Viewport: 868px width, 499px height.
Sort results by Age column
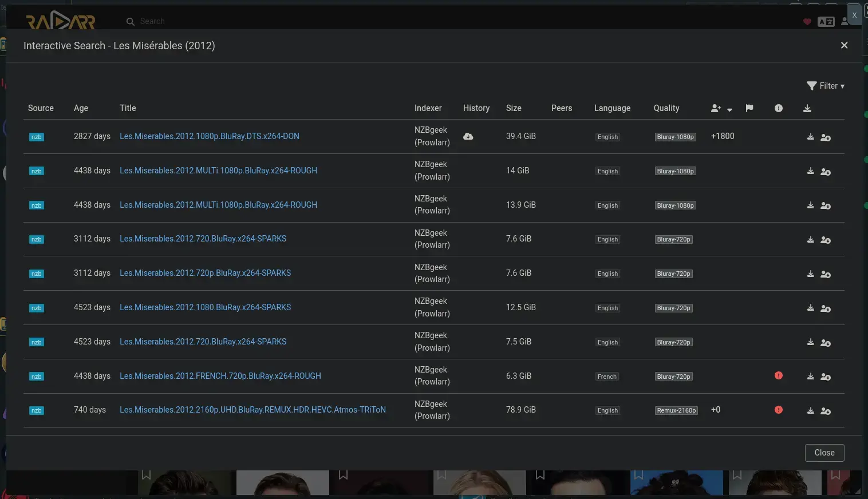(x=81, y=108)
